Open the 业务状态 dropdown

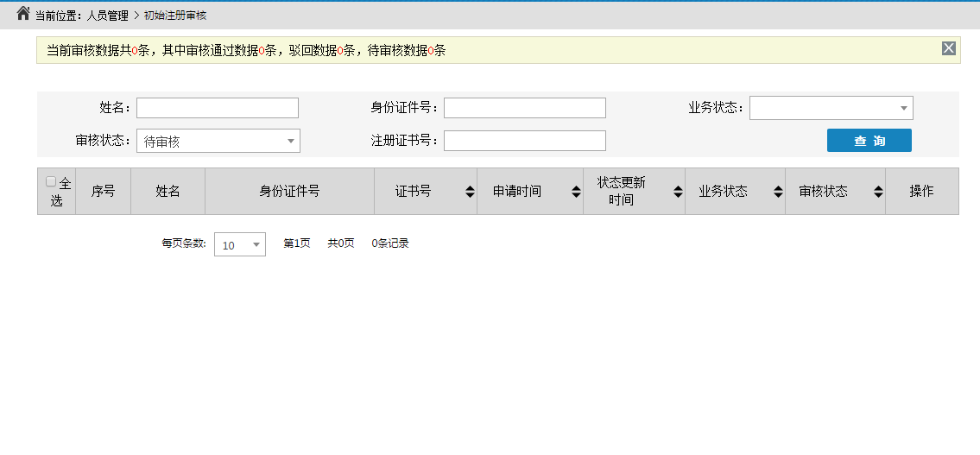click(x=831, y=108)
